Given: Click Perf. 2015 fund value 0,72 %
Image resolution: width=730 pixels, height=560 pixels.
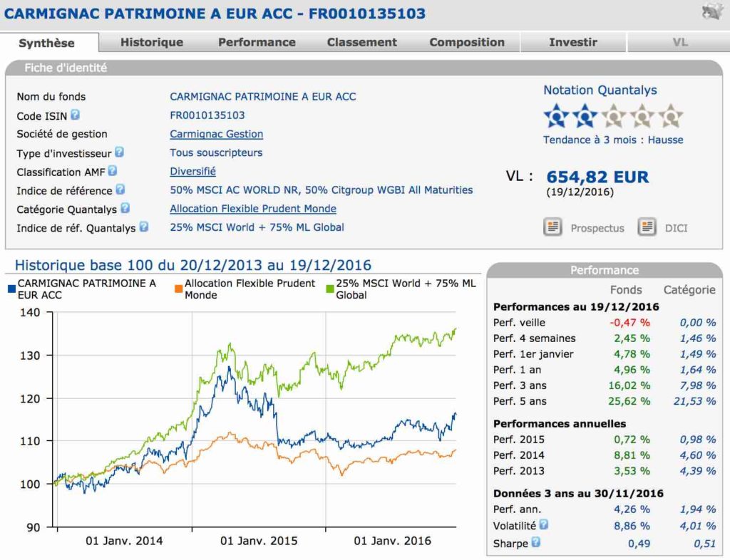Looking at the screenshot, I should tap(632, 439).
